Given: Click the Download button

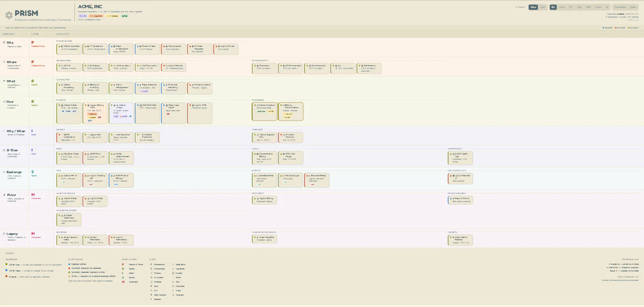Looking at the screenshot, I should pos(620,7).
